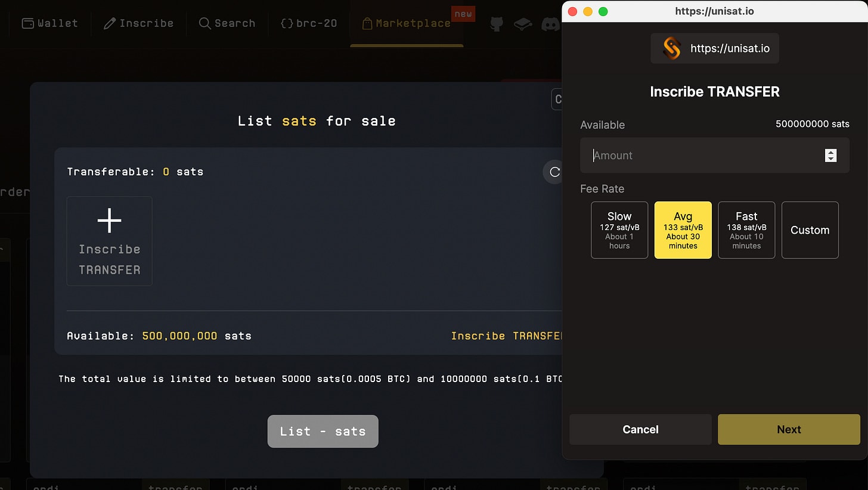Open the GitHub icon link
The height and width of the screenshot is (490, 868).
pos(497,24)
